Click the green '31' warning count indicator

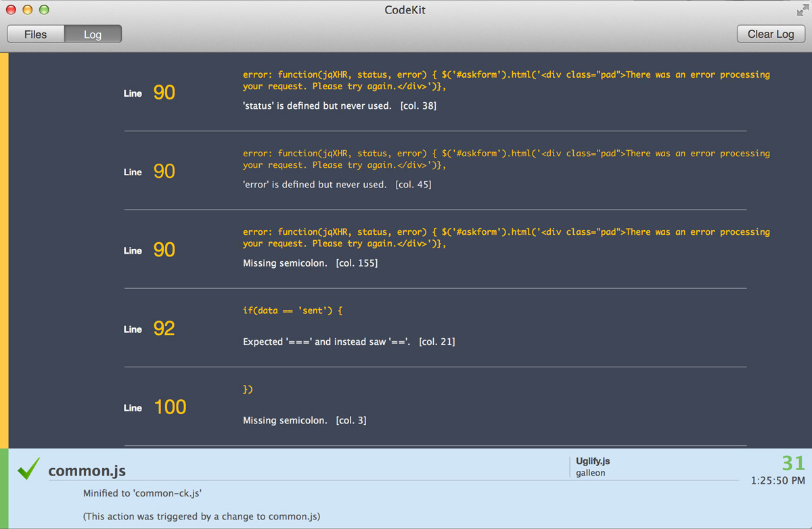coord(792,463)
